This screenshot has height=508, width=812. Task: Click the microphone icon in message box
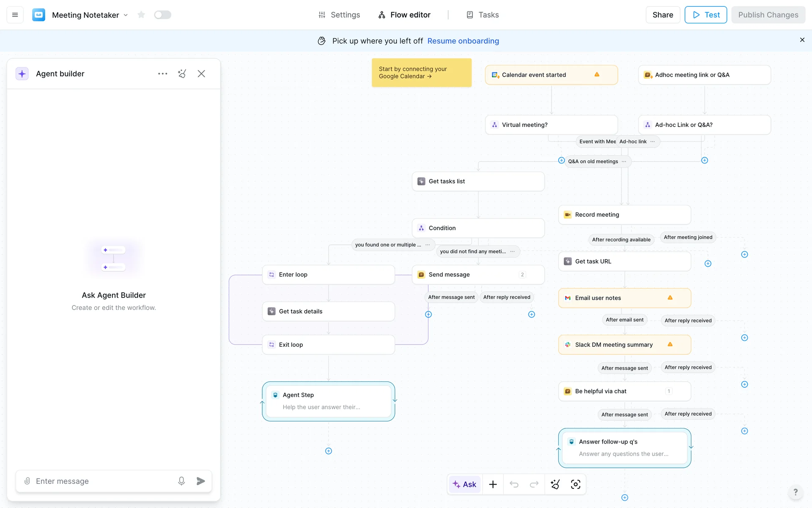[181, 481]
